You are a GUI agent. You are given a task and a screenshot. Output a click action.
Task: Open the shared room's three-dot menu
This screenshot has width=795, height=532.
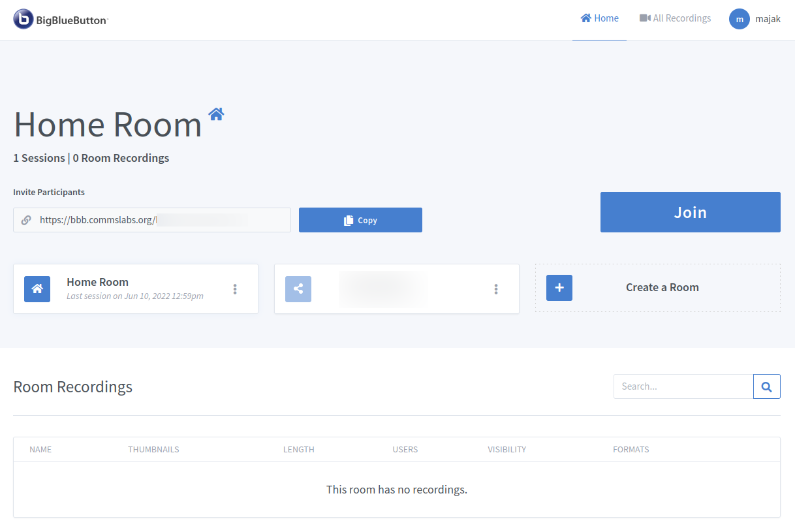pyautogui.click(x=496, y=289)
